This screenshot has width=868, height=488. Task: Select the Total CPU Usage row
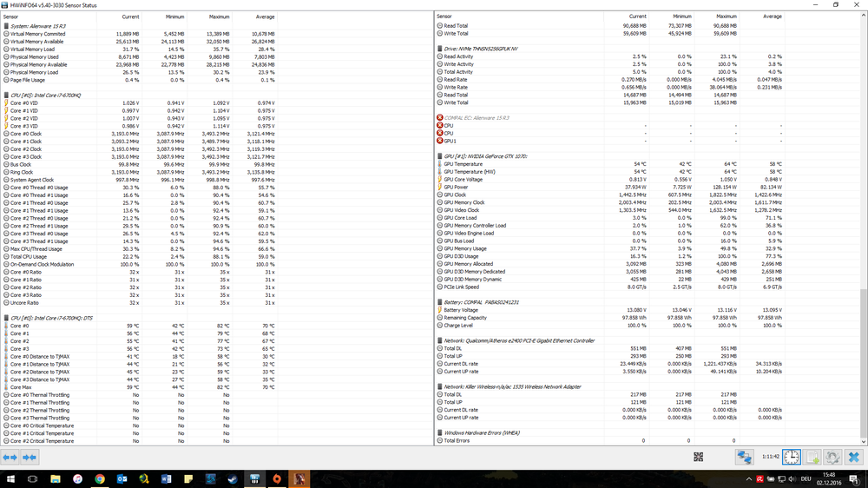click(30, 256)
